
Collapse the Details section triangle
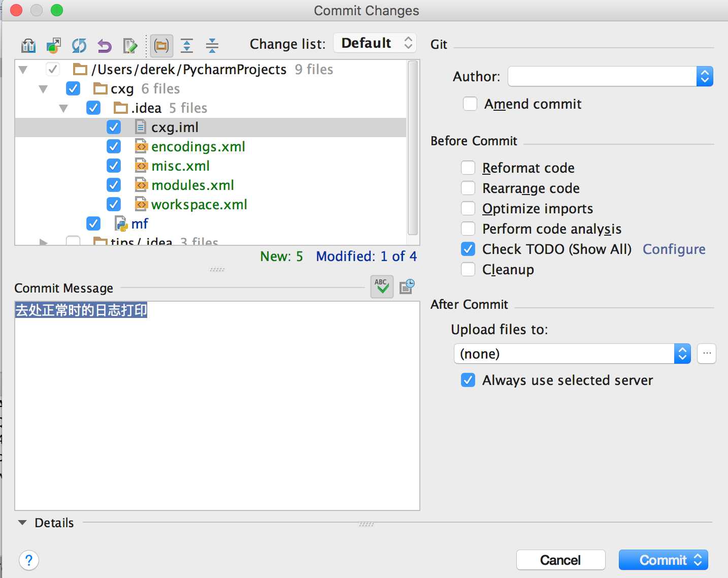pos(22,523)
